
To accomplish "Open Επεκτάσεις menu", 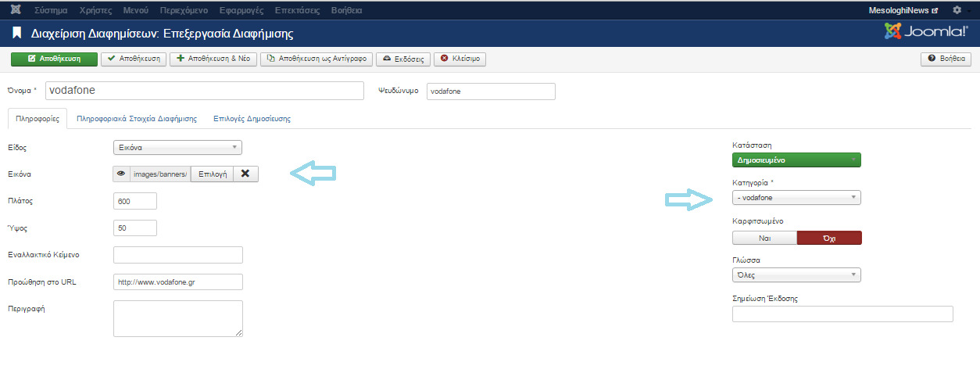I will [297, 11].
